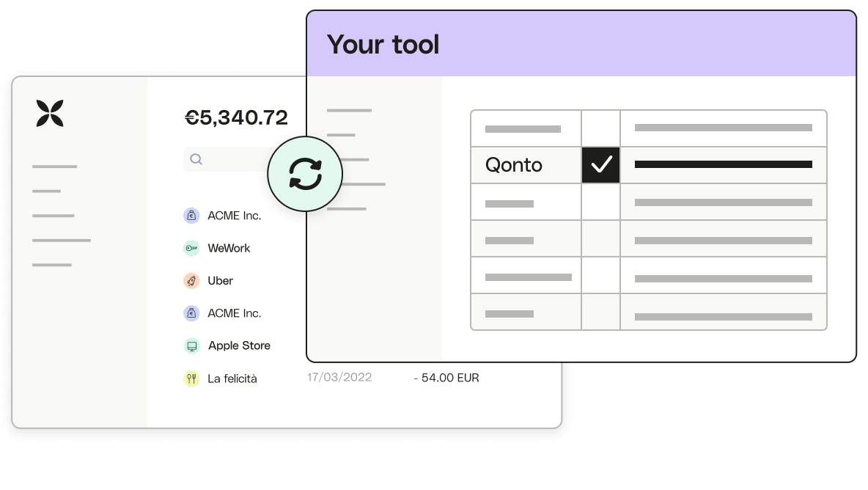Click the Qonto logo in the sidebar
The width and height of the screenshot is (868, 490).
(49, 113)
